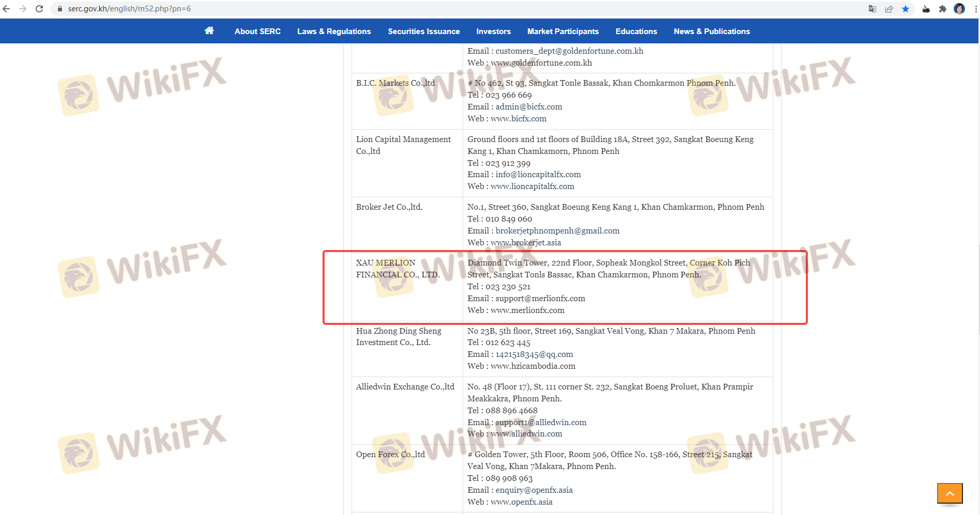Viewport: 980px width, 515px height.
Task: Click the support@merlionfx.com email line
Action: tap(527, 299)
